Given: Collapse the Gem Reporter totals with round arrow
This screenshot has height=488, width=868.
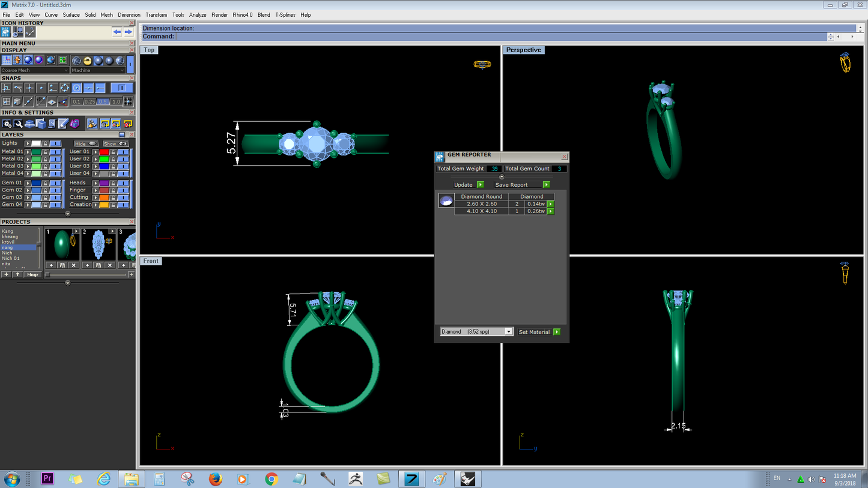Looking at the screenshot, I should click(502, 176).
